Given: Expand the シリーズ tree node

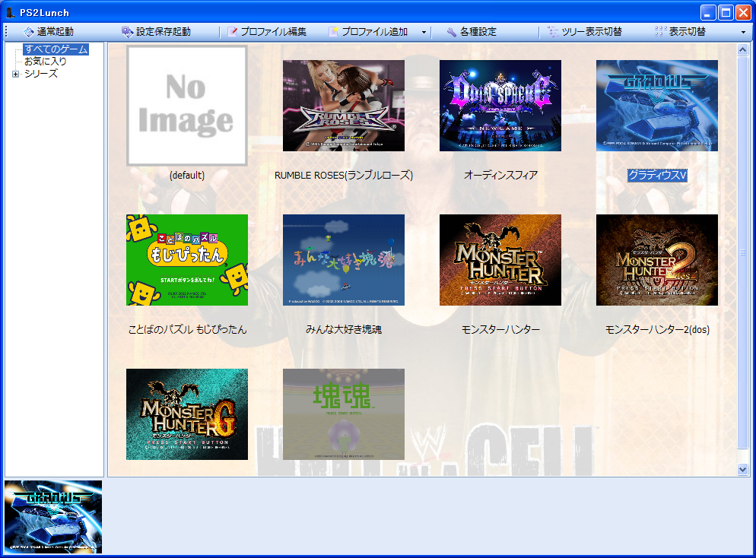Looking at the screenshot, I should [15, 75].
